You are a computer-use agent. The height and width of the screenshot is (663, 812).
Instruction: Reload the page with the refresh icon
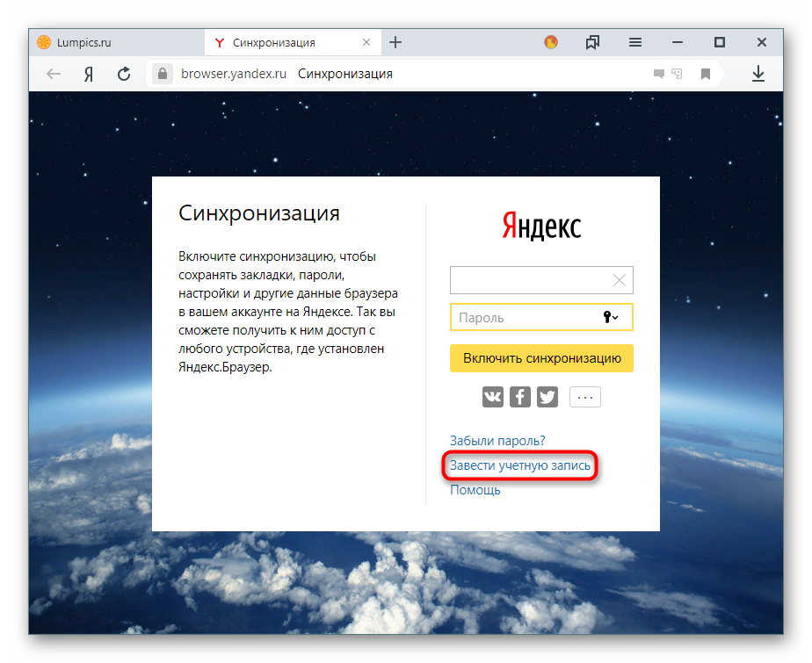124,75
